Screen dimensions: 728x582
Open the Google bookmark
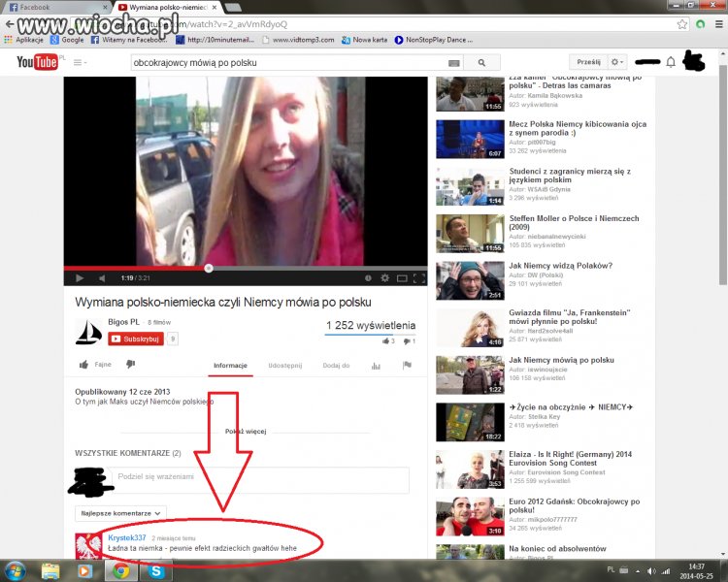[67, 40]
